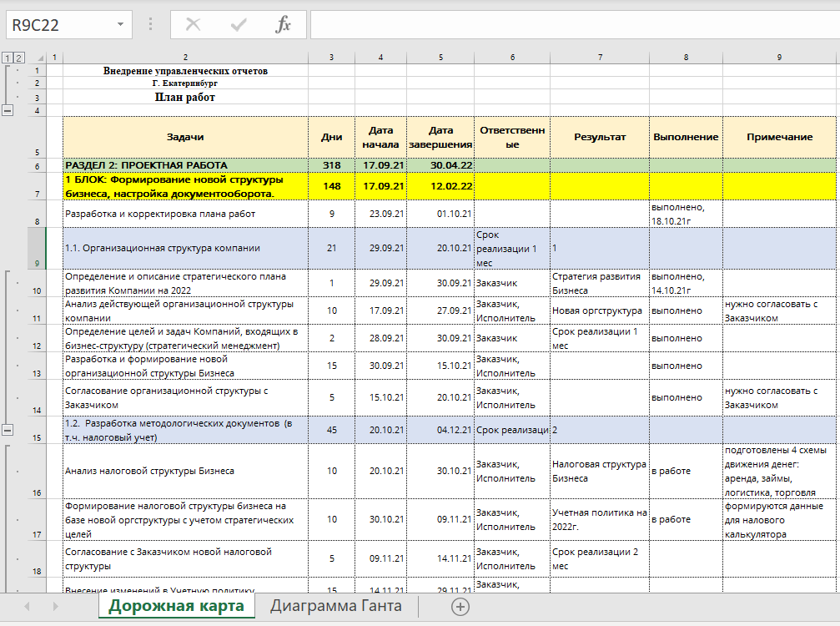Viewport: 840px width, 626px height.
Task: Select the 148 days cell
Action: point(332,186)
